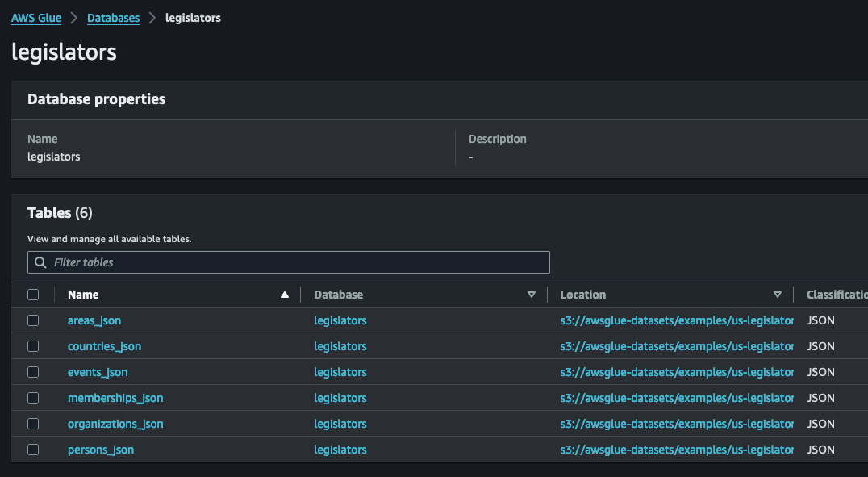Image resolution: width=868 pixels, height=477 pixels.
Task: Navigate to Databases breadcrumb link
Action: pyautogui.click(x=113, y=18)
